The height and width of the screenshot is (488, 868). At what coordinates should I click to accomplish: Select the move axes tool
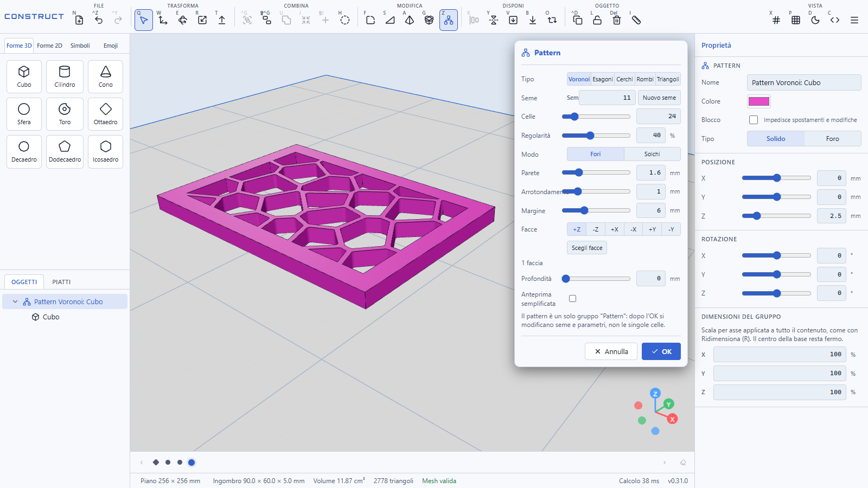click(163, 20)
